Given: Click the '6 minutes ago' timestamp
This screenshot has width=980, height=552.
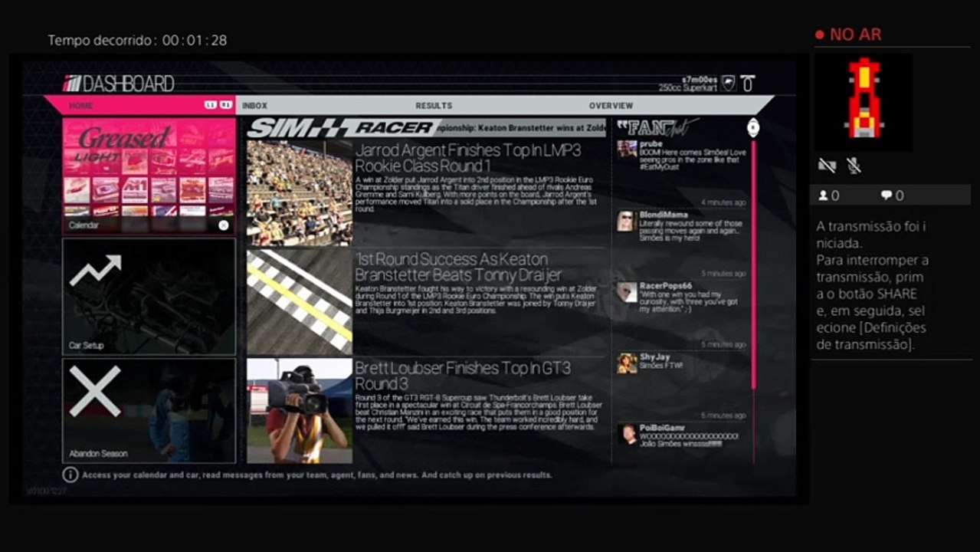Looking at the screenshot, I should [723, 416].
